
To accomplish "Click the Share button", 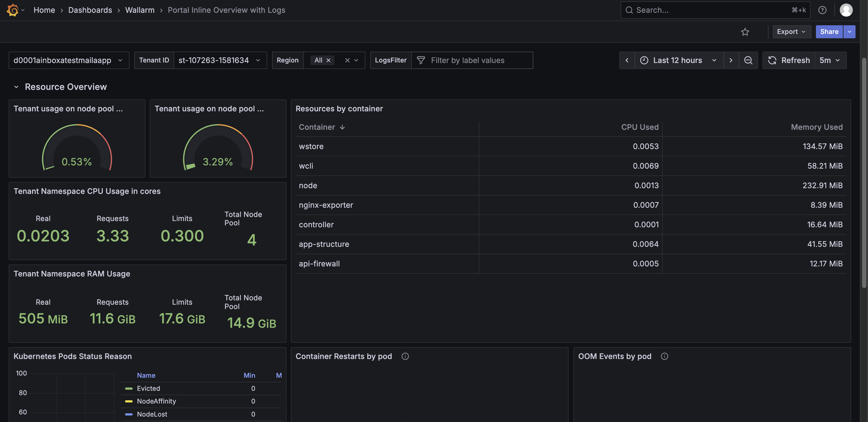I will click(x=829, y=32).
